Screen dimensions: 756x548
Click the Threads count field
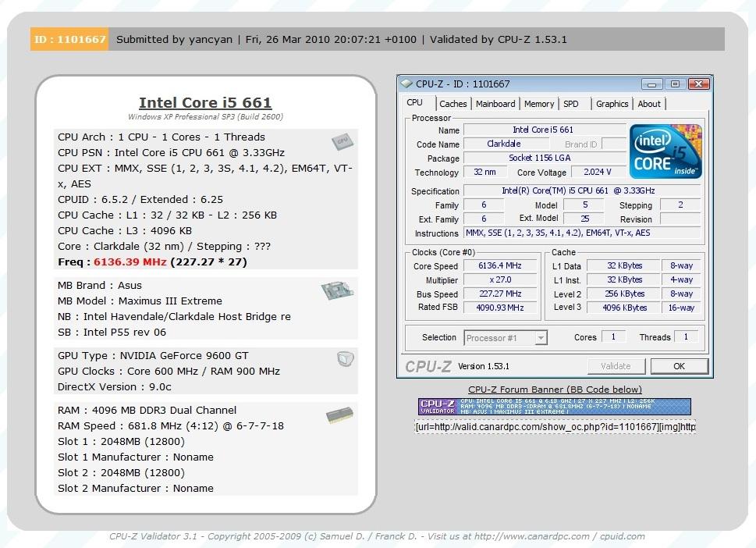[x=686, y=336]
